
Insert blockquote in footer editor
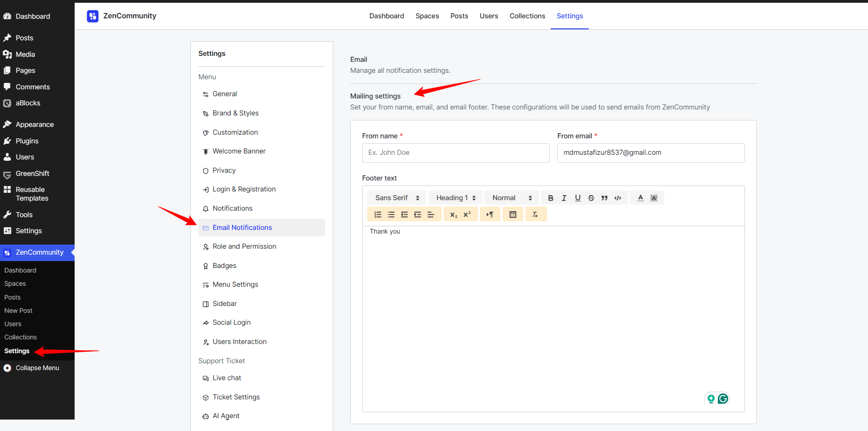point(604,198)
